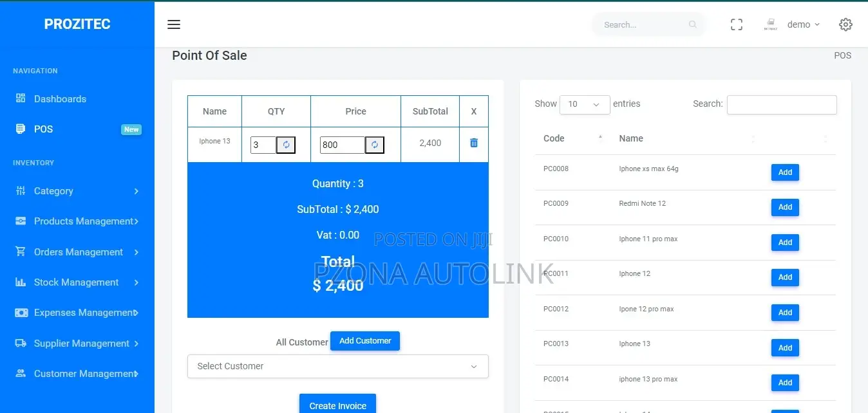Viewport: 868px width, 413px height.
Task: Add iphone 13 pro max PC0014
Action: click(785, 383)
